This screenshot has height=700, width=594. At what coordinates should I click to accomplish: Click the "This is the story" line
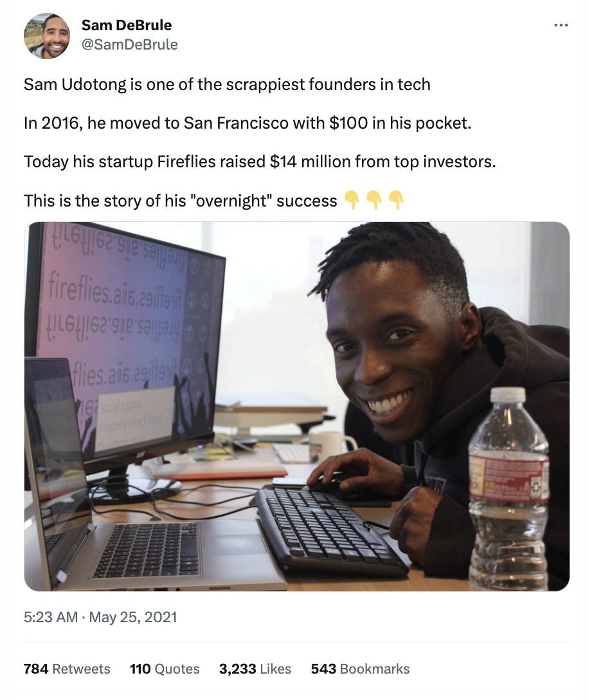[180, 201]
